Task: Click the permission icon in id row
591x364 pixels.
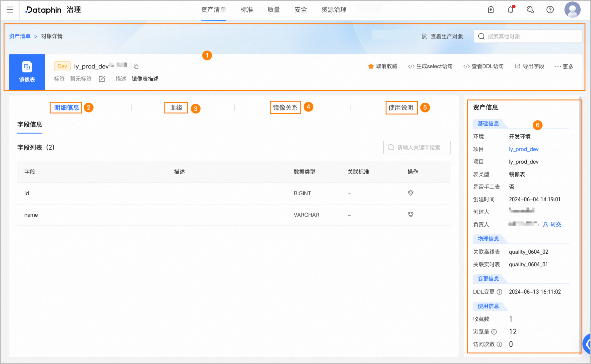Action: pyautogui.click(x=411, y=193)
